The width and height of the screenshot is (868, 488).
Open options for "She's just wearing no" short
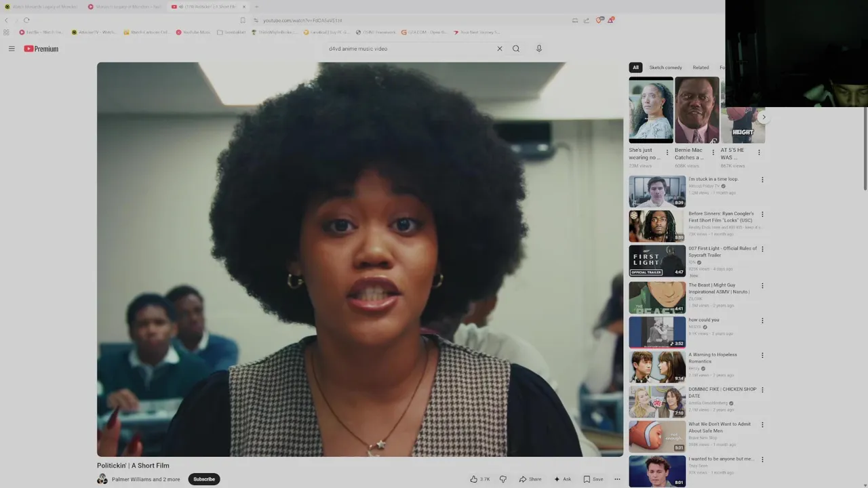(667, 152)
